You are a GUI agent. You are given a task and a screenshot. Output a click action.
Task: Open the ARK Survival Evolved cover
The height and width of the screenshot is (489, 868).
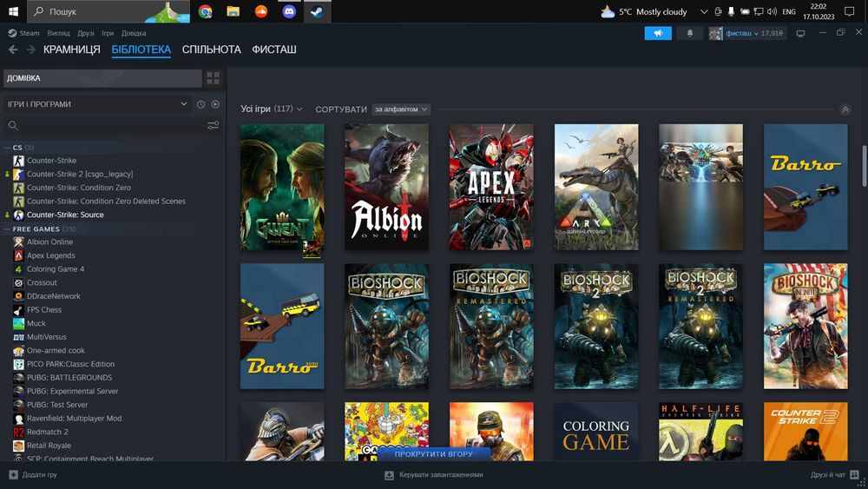pyautogui.click(x=596, y=188)
